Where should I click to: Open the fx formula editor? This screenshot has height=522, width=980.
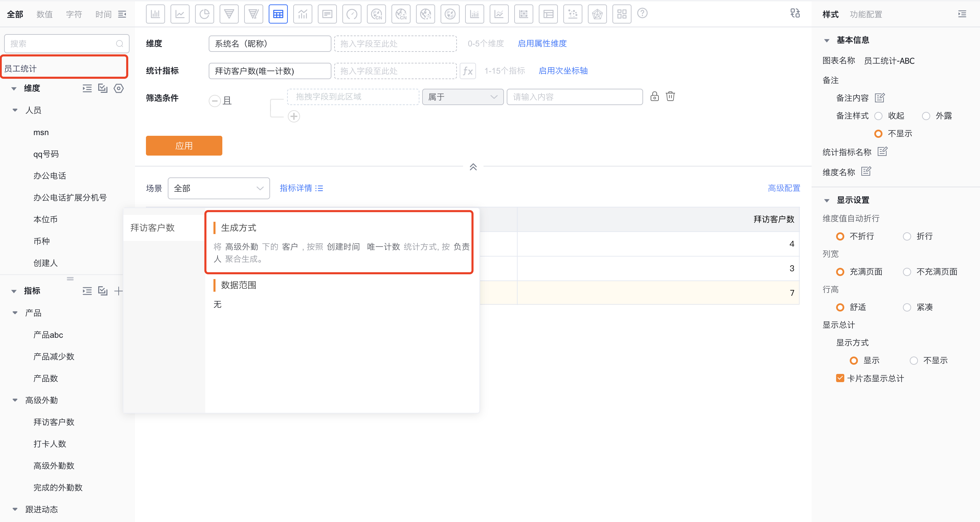tap(468, 71)
